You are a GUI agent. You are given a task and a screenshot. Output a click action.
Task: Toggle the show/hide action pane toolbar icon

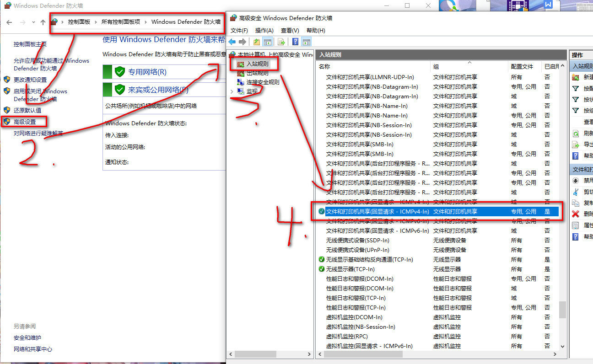coord(307,42)
